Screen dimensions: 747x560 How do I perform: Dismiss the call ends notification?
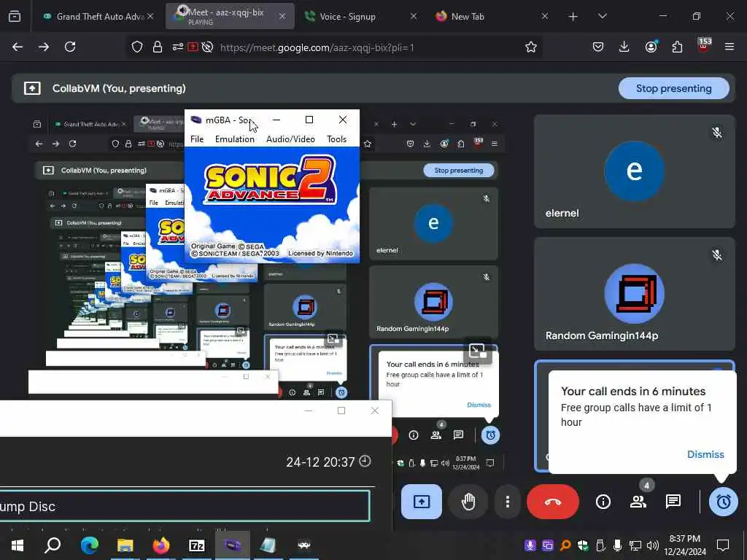click(705, 454)
